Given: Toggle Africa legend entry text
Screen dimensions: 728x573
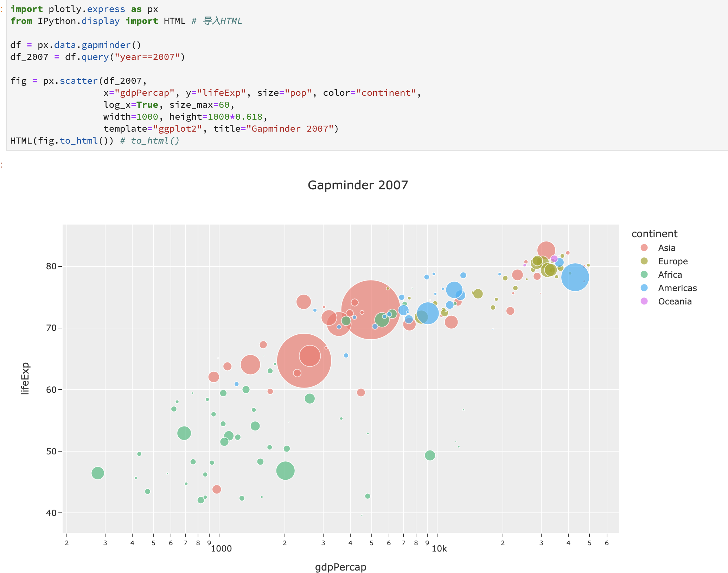Looking at the screenshot, I should coord(670,275).
